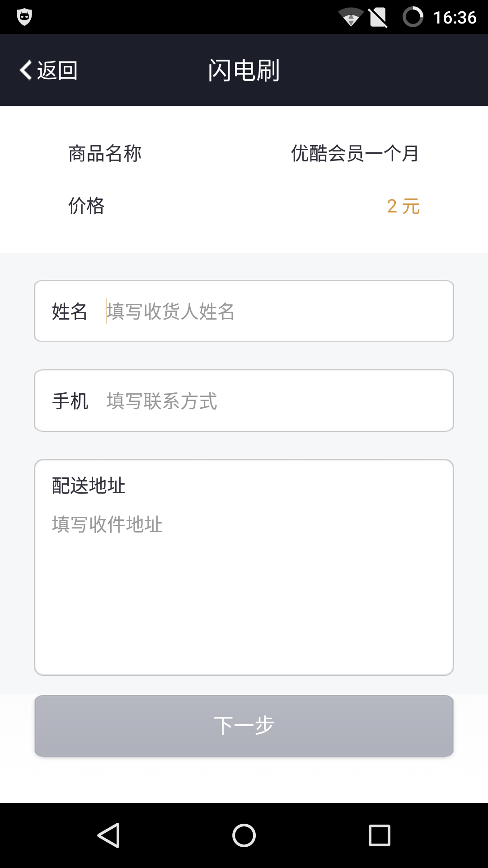The height and width of the screenshot is (868, 488).
Task: Open recent apps with the square icon
Action: [379, 835]
